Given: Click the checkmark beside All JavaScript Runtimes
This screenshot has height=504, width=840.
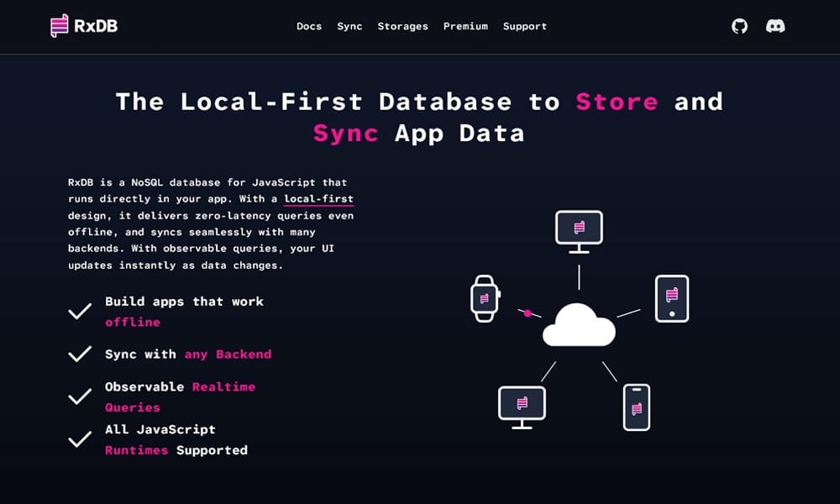Looking at the screenshot, I should coord(80,438).
